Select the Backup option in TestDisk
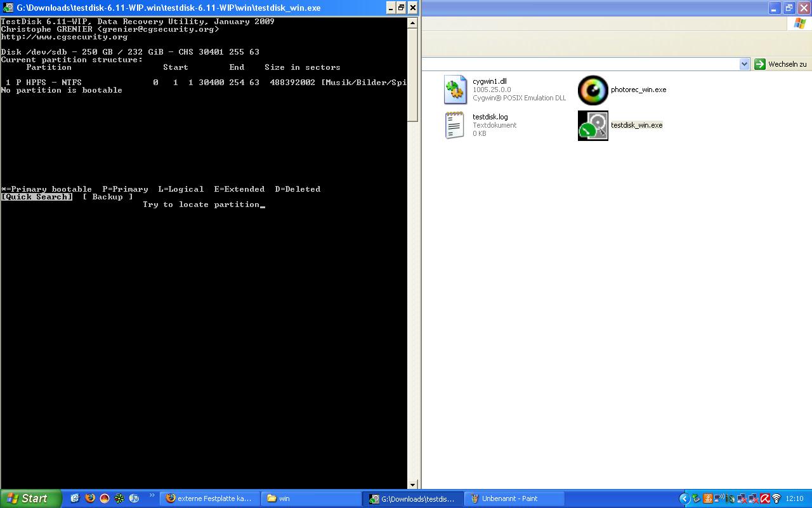 click(x=108, y=197)
